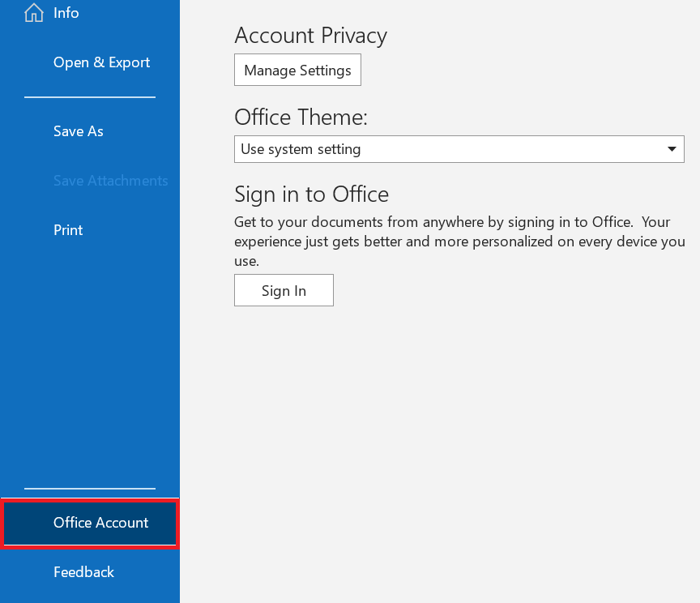Click the 'Sign in to Office' heading
The image size is (700, 603).
312,195
